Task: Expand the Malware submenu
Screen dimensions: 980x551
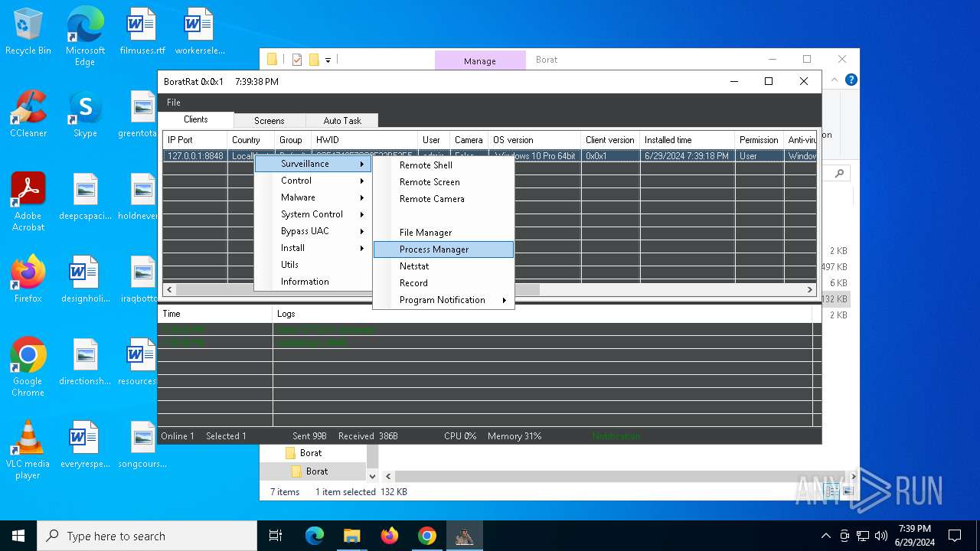Action: 312,197
